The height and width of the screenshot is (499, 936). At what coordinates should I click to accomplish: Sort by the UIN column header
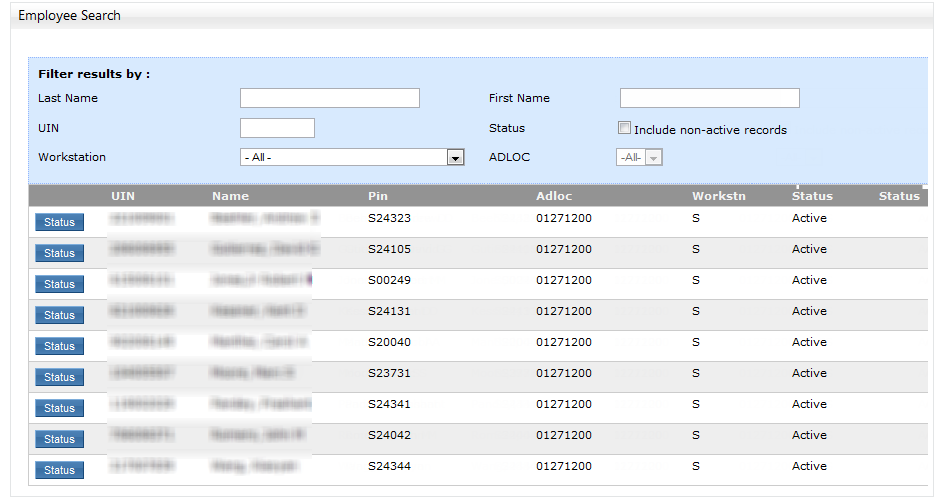(x=123, y=196)
